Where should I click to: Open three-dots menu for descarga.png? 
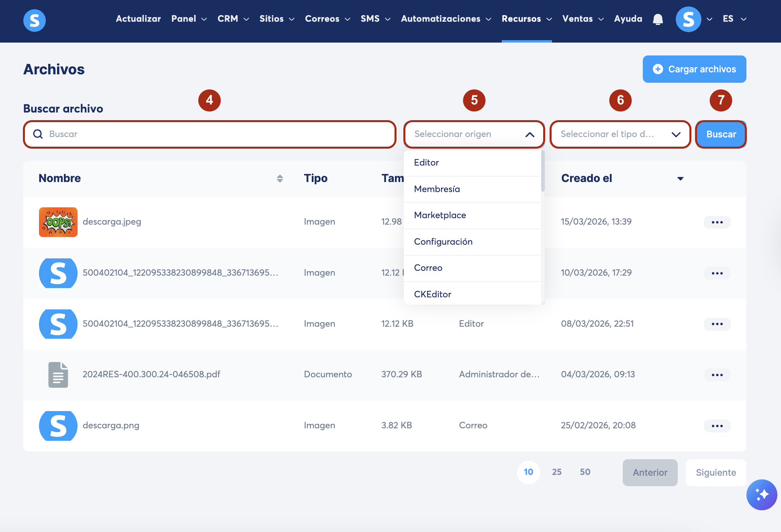tap(717, 426)
